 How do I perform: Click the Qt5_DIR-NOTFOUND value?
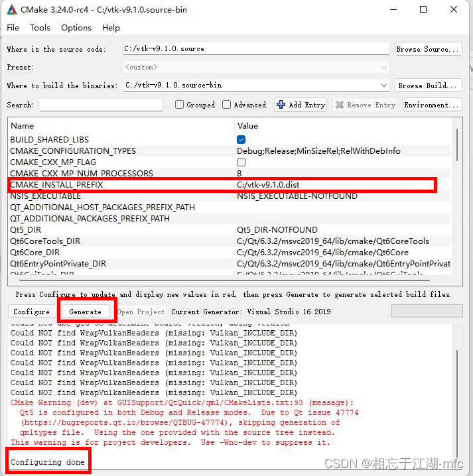tap(277, 229)
